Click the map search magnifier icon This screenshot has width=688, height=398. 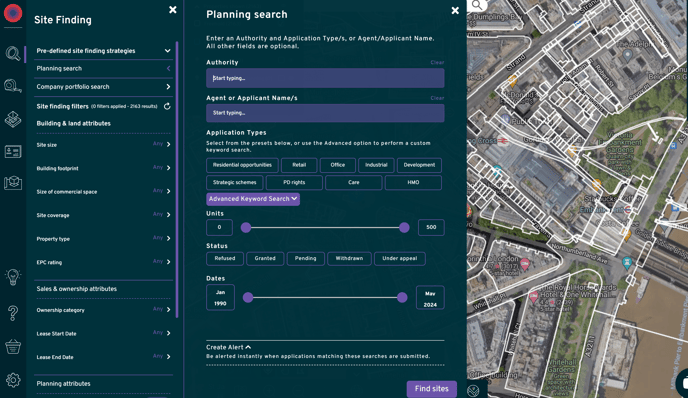click(x=477, y=5)
